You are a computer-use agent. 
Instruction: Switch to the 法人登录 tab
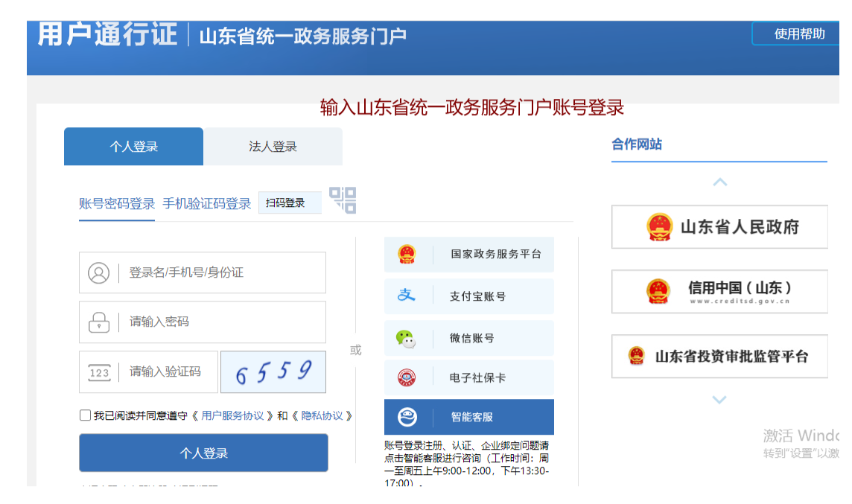[273, 147]
